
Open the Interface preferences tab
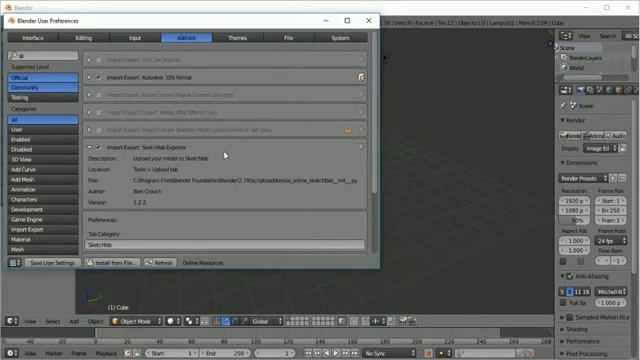coord(33,38)
